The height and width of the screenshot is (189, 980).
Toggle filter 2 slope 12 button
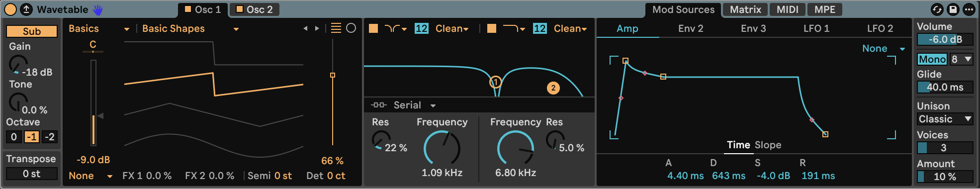[x=539, y=29]
